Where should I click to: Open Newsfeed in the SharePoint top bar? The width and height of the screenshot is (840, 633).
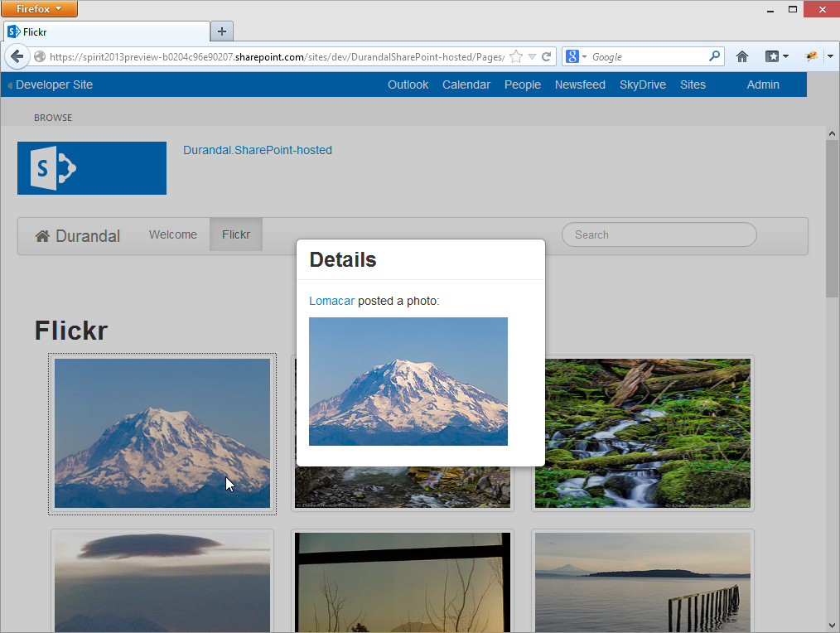(x=580, y=85)
